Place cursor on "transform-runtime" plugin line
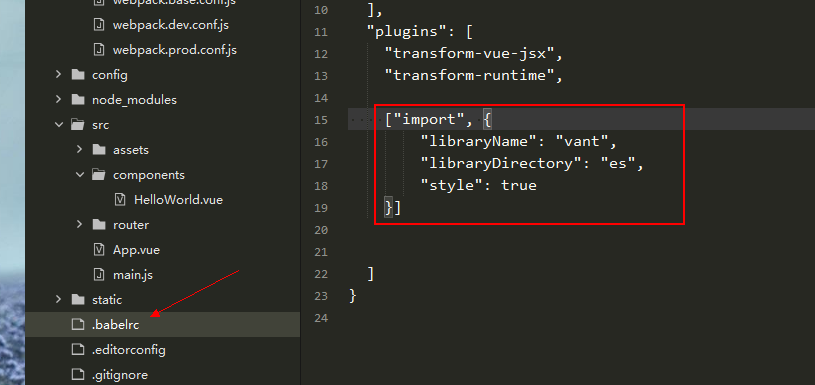The image size is (815, 385). (474, 75)
